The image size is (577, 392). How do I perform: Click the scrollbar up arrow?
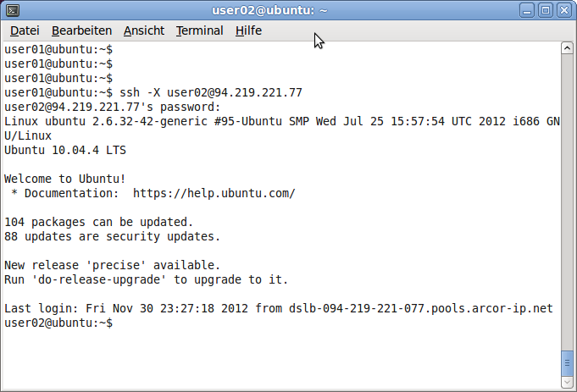point(568,49)
